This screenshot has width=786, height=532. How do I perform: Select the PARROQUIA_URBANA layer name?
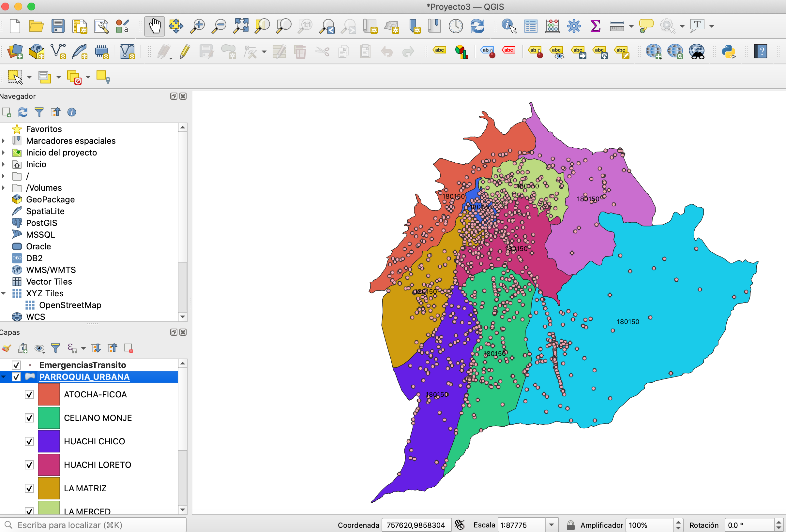[84, 377]
